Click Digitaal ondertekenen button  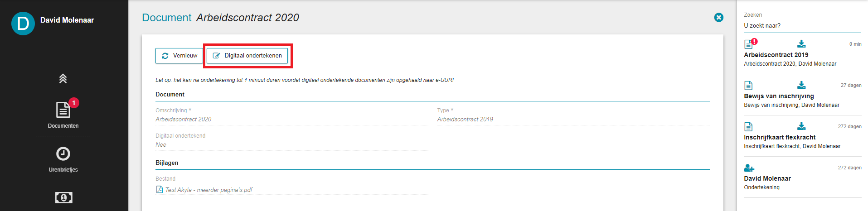(247, 56)
